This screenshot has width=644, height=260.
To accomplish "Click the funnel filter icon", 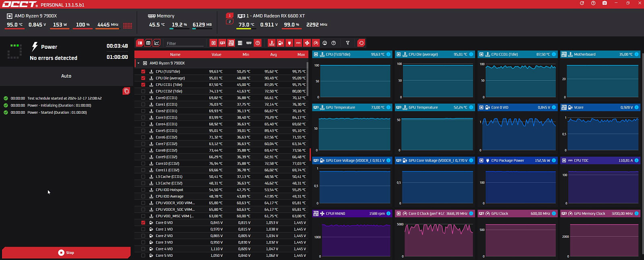I will pos(348,43).
